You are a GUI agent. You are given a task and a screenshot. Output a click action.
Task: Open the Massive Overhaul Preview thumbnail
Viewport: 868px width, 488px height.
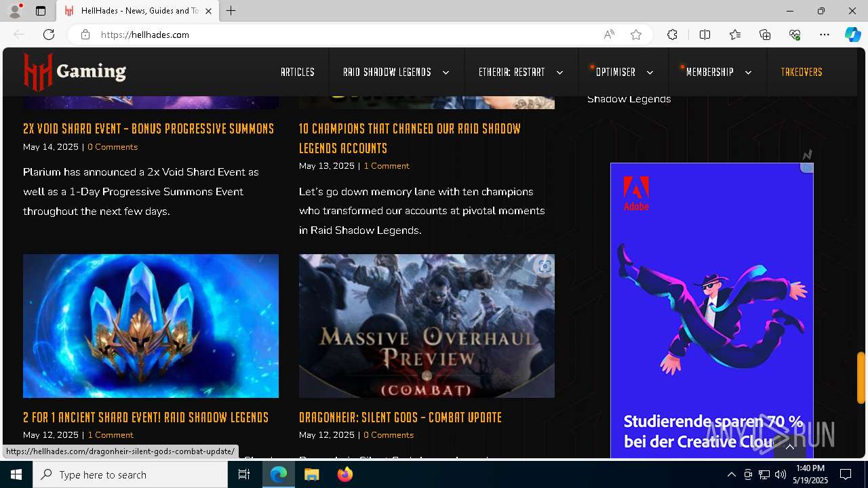[427, 326]
